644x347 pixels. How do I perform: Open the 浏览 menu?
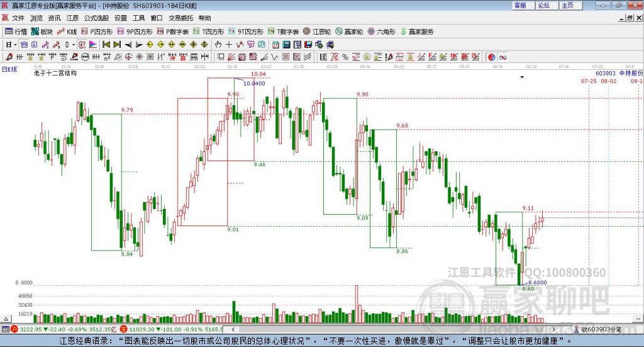click(36, 18)
